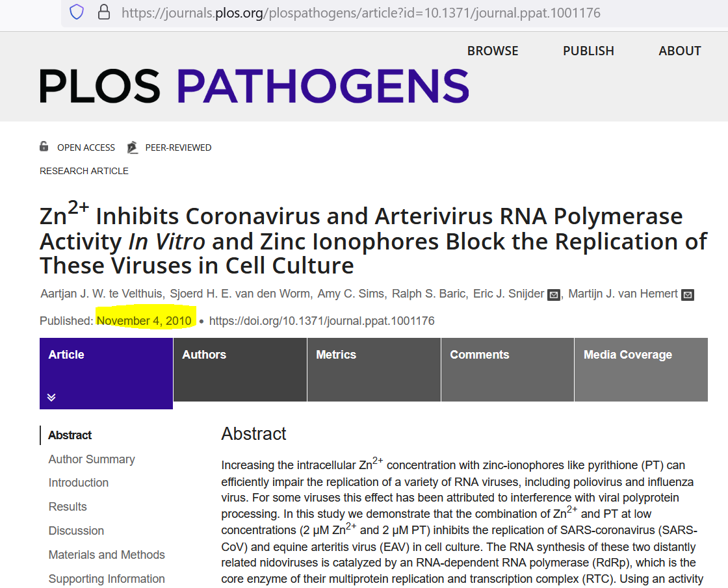
Task: Click author name Ralph S. Baric
Action: tap(429, 294)
